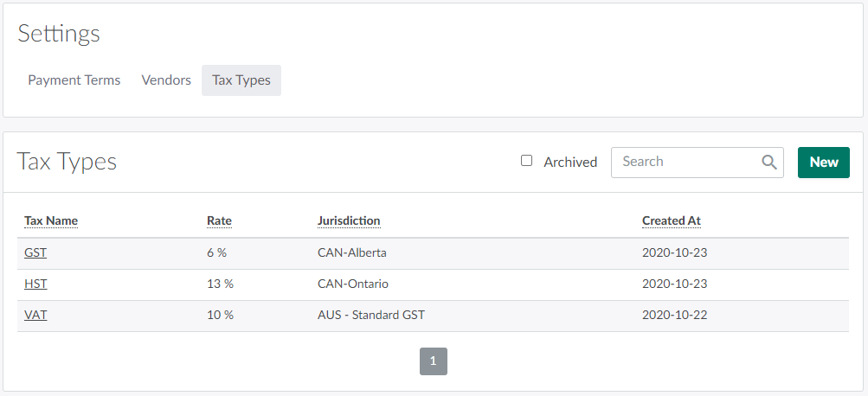Focus the Search input field
Image resolution: width=868 pixels, height=396 pixels.
click(x=684, y=162)
